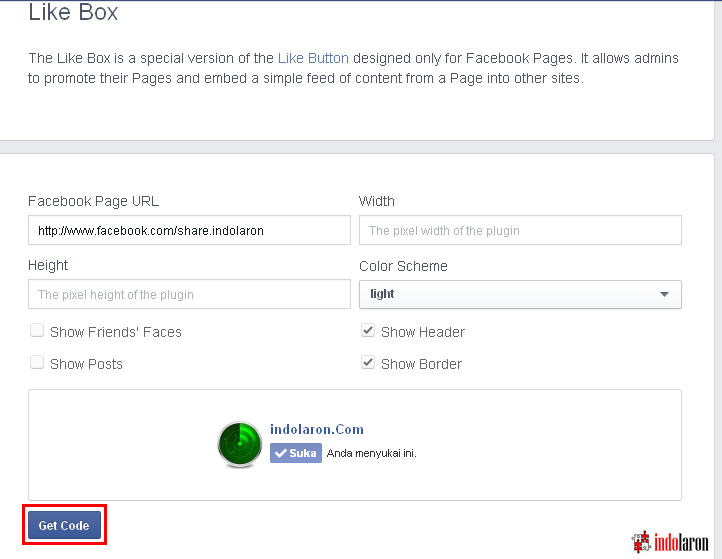
Task: Click the 'Color Scheme' label
Action: tap(403, 266)
